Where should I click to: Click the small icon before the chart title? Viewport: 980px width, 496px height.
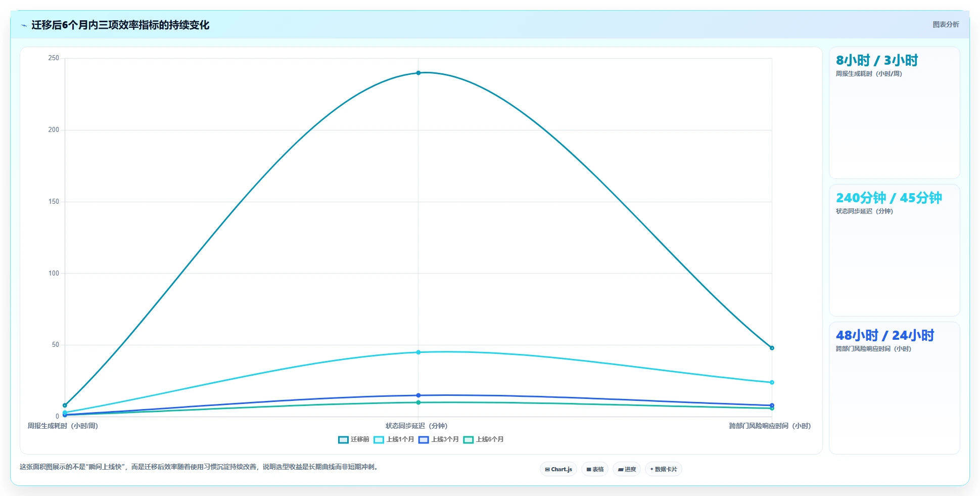[x=24, y=25]
